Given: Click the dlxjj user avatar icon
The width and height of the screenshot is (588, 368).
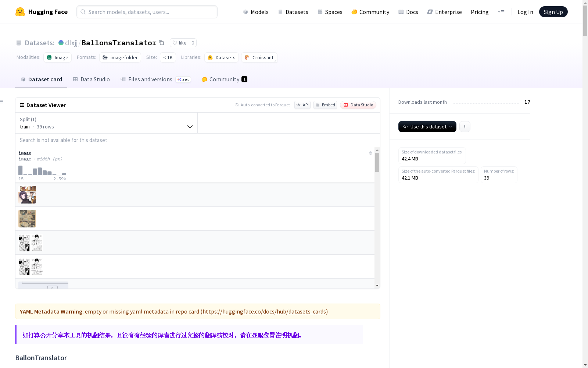Looking at the screenshot, I should [x=61, y=43].
